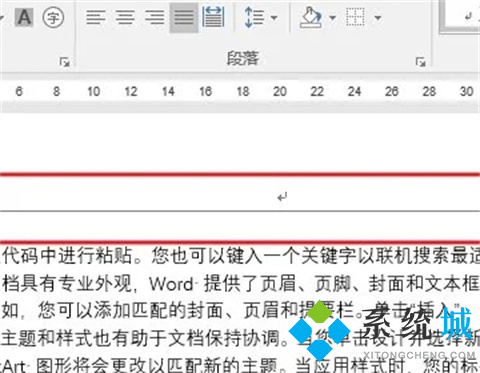Toggle justify alignment button
This screenshot has height=373, width=480.
coord(184,18)
